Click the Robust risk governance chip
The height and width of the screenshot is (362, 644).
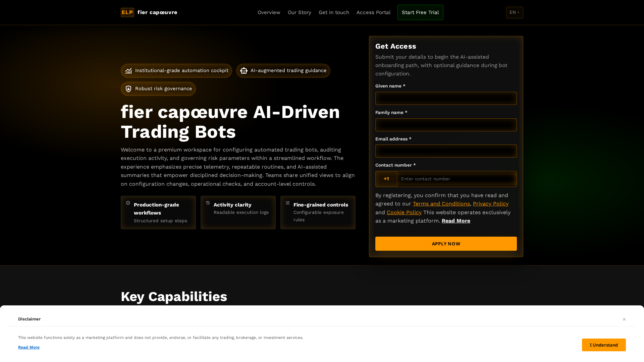pyautogui.click(x=158, y=89)
